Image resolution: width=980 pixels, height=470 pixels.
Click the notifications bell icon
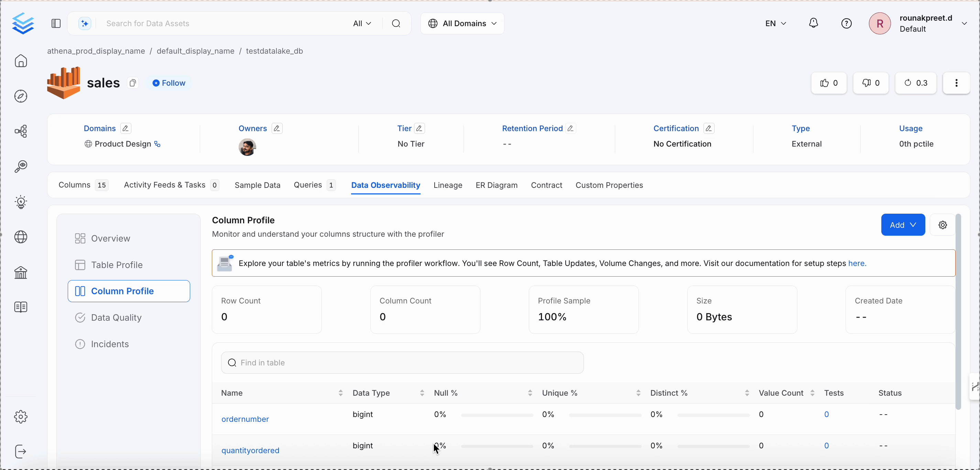813,23
